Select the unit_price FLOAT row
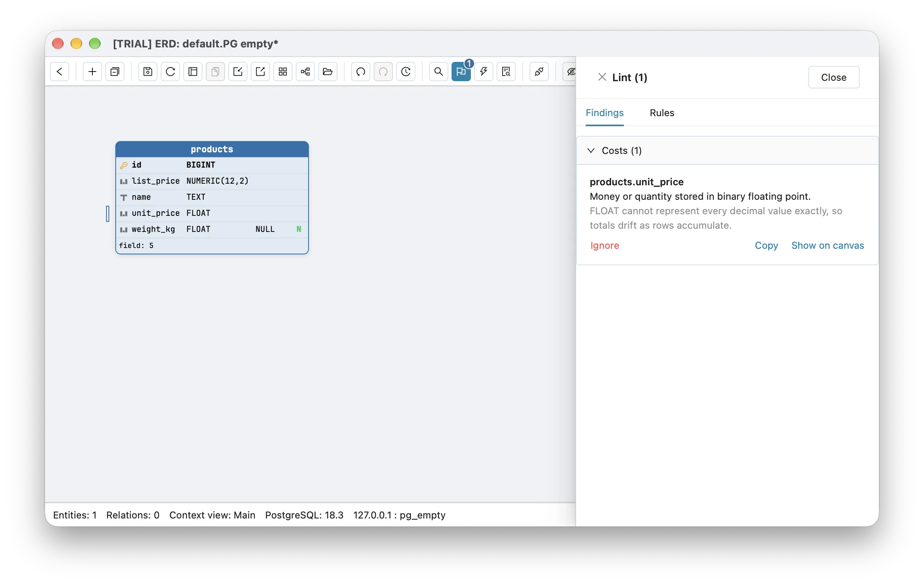The width and height of the screenshot is (924, 586). point(212,213)
